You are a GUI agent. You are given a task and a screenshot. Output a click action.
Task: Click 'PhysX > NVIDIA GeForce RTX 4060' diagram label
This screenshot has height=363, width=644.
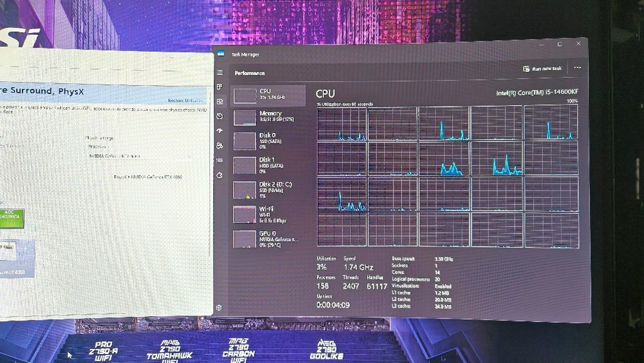(148, 177)
